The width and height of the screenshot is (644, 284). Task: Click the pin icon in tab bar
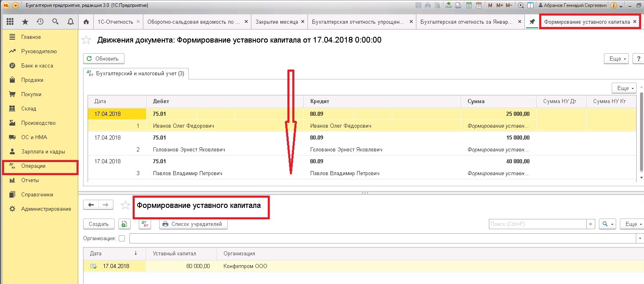click(532, 22)
